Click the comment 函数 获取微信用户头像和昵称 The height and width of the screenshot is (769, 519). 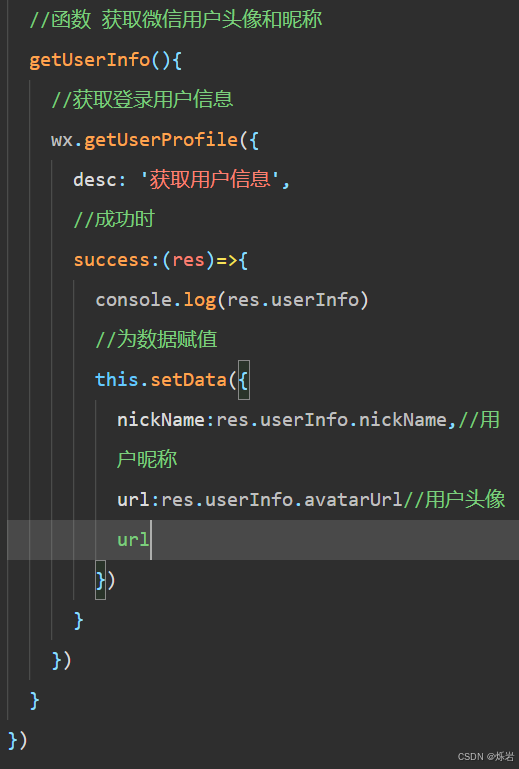[x=176, y=20]
